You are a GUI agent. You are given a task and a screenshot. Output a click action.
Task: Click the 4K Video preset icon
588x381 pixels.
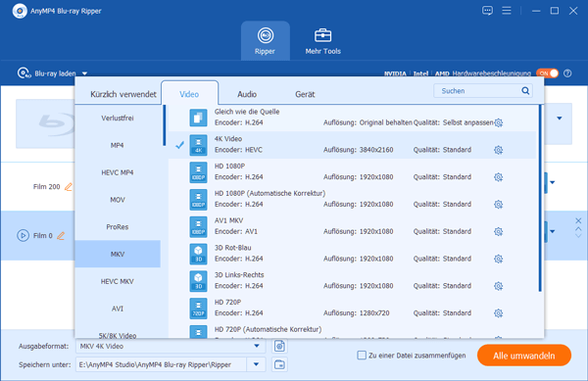click(198, 145)
